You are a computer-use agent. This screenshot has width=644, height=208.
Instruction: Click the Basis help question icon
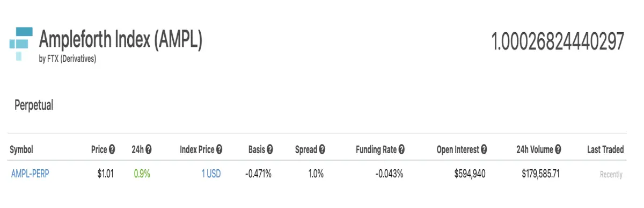click(x=270, y=150)
